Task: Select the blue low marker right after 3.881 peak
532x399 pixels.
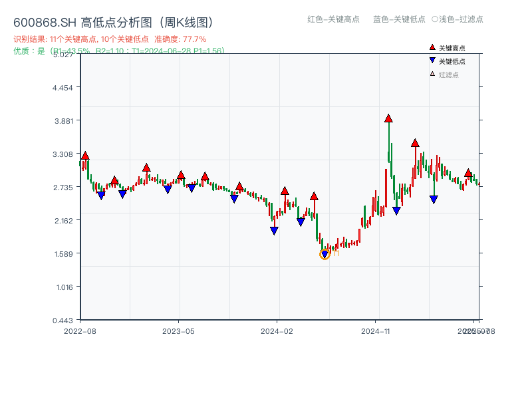Action: [x=396, y=211]
